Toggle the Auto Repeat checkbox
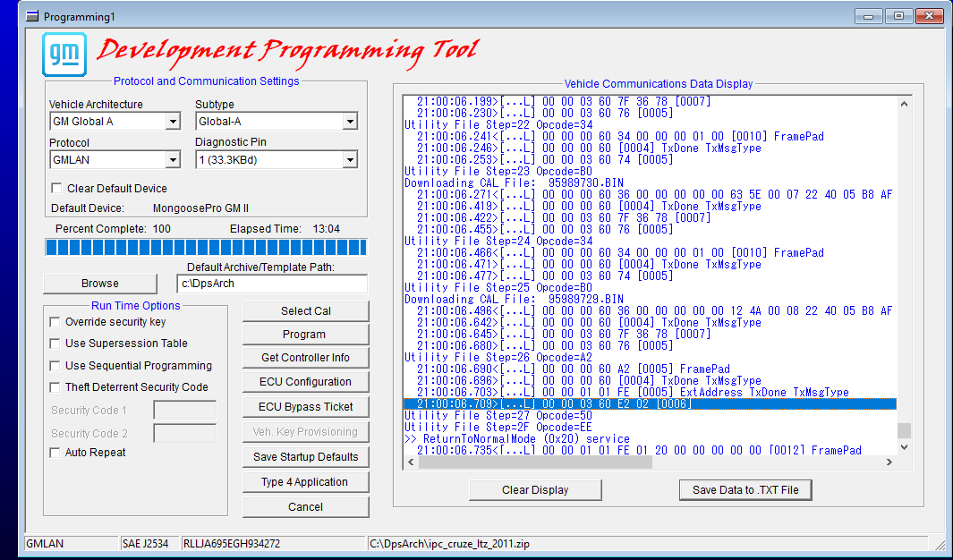 click(55, 453)
